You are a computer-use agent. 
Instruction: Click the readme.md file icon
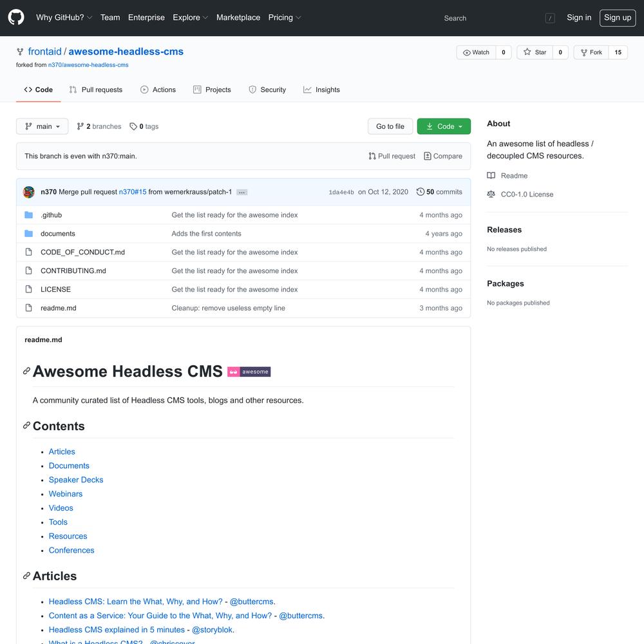pyautogui.click(x=29, y=308)
